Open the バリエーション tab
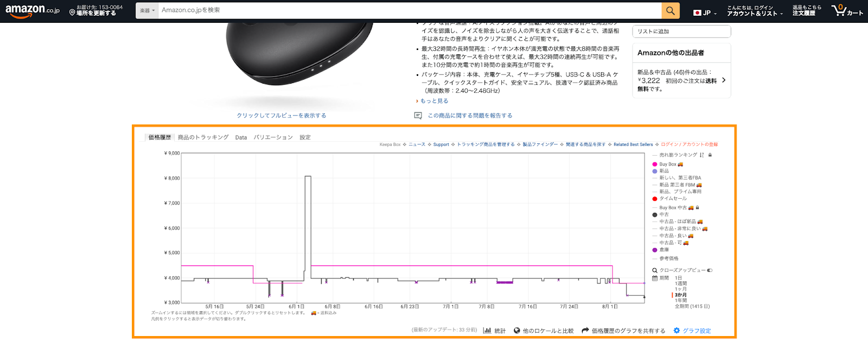868x342 pixels. [x=273, y=137]
